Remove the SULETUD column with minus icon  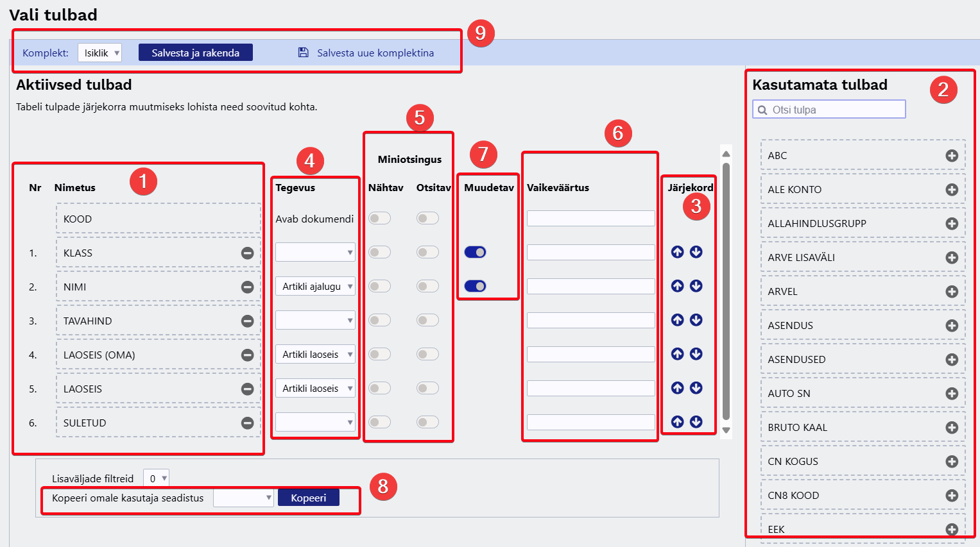247,423
